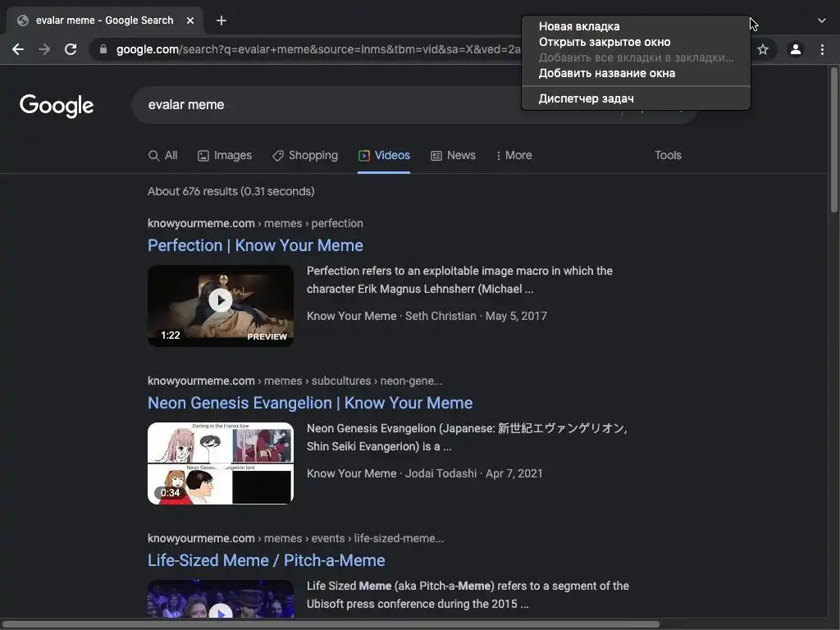Screen dimensions: 840x630
Task: Click 'Know Your Meme · Seth Christian' text
Action: pos(391,316)
